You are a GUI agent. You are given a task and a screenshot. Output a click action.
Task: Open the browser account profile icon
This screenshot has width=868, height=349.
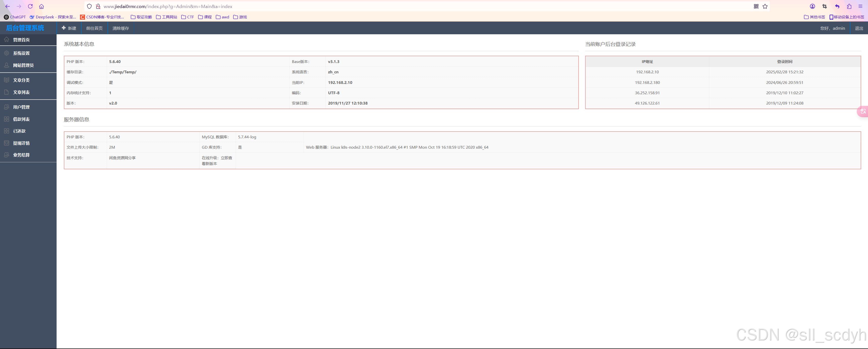coord(812,6)
